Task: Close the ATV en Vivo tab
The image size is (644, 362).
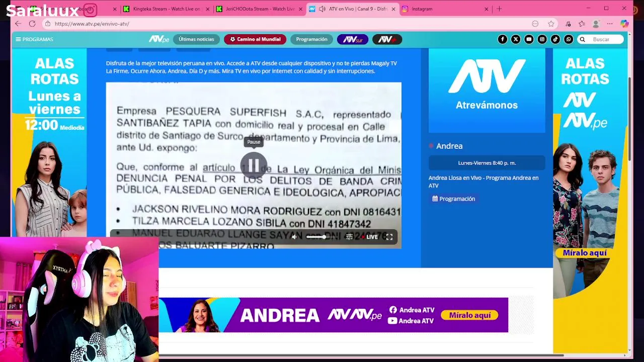Action: (393, 9)
